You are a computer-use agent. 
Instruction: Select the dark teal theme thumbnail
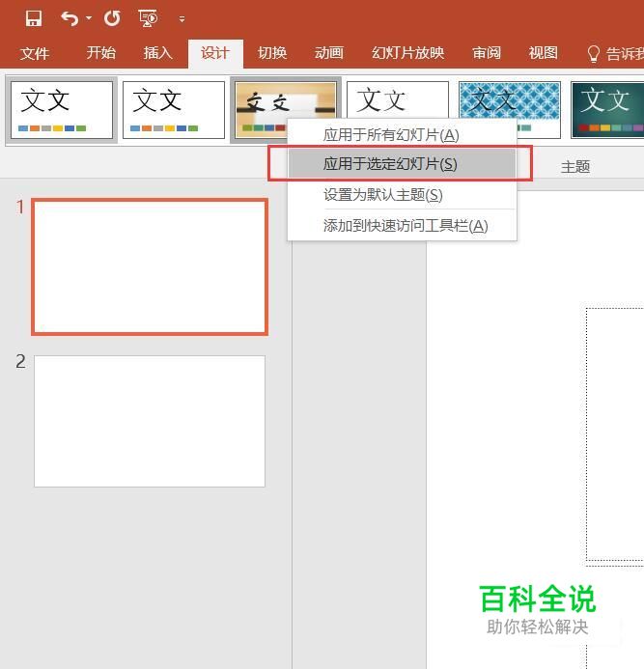(607, 110)
